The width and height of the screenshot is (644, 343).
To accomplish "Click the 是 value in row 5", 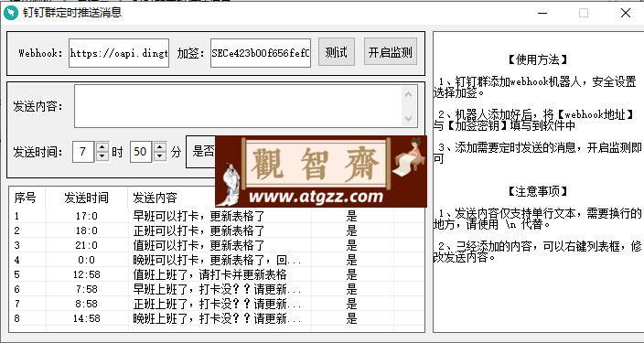I will click(x=351, y=274).
